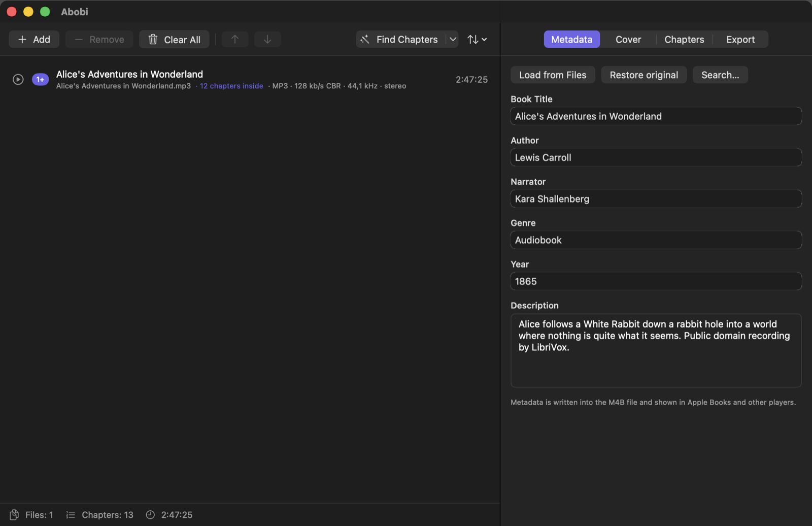Screen dimensions: 812x526
Task: Close the Abobi window
Action: 12,12
